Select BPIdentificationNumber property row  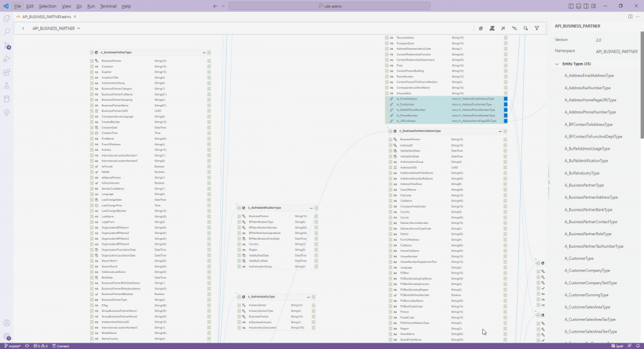277,228
